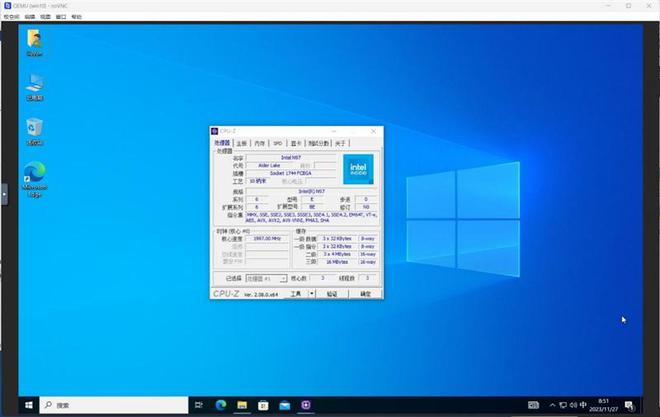Open the 处理器 #1 selection dropdown
This screenshot has height=417, width=660.
266,279
